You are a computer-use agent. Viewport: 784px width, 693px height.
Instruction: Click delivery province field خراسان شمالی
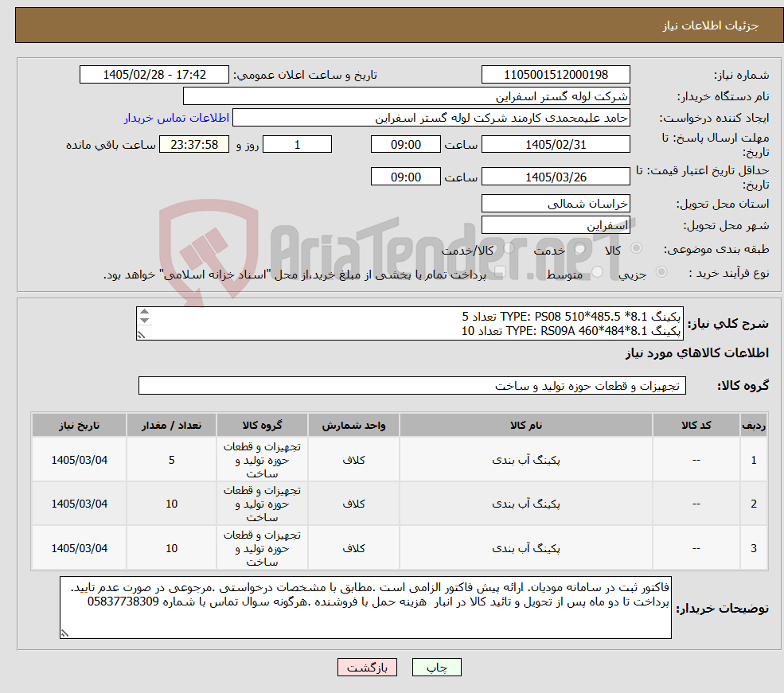(556, 204)
